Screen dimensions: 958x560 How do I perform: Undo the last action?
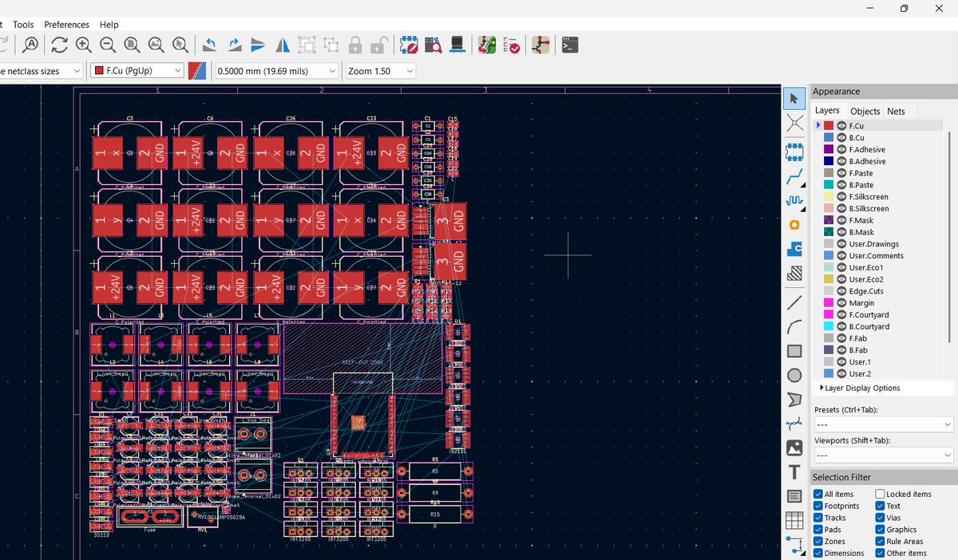(x=209, y=45)
